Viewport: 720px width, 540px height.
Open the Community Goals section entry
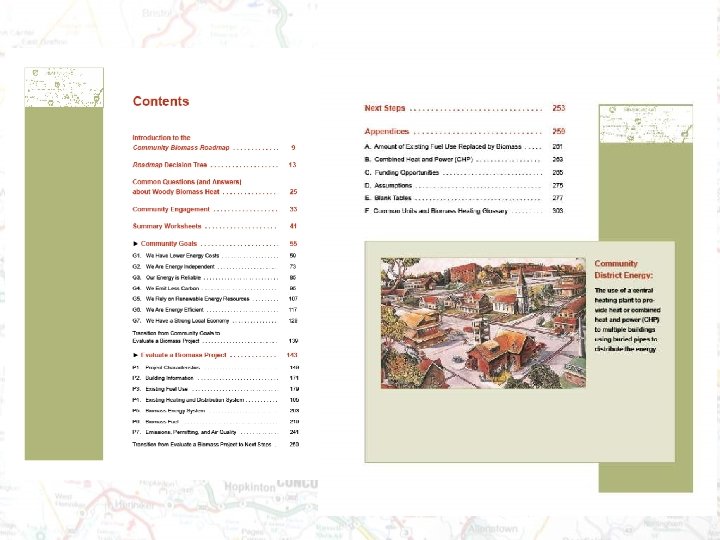tap(214, 244)
